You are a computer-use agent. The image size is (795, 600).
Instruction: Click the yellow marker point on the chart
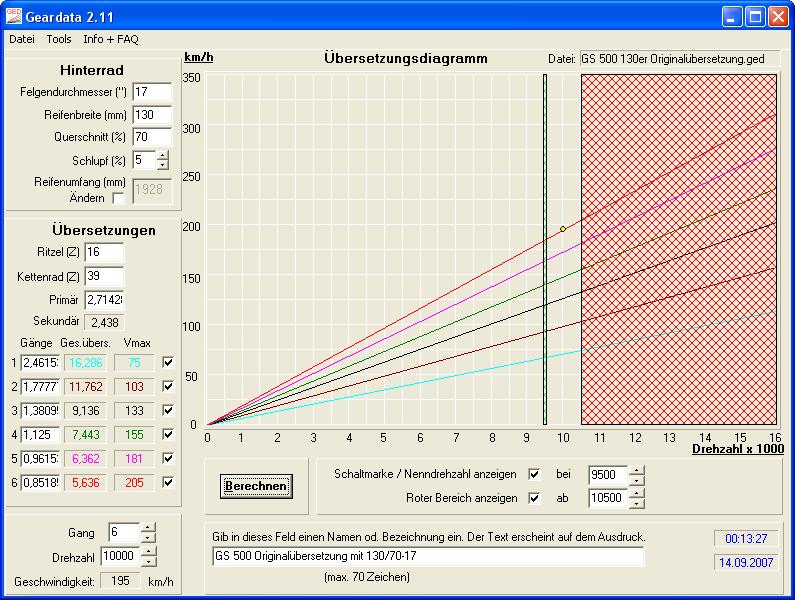click(x=563, y=229)
